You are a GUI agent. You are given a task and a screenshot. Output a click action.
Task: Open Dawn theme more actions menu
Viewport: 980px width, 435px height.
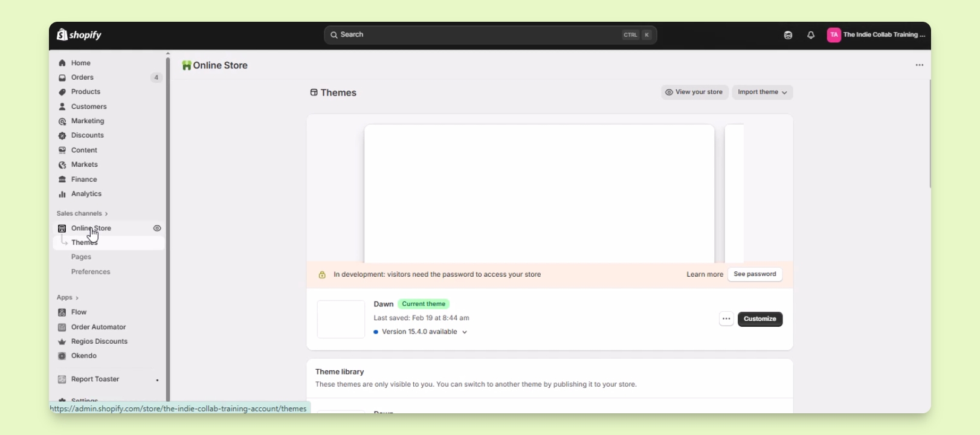click(x=726, y=319)
